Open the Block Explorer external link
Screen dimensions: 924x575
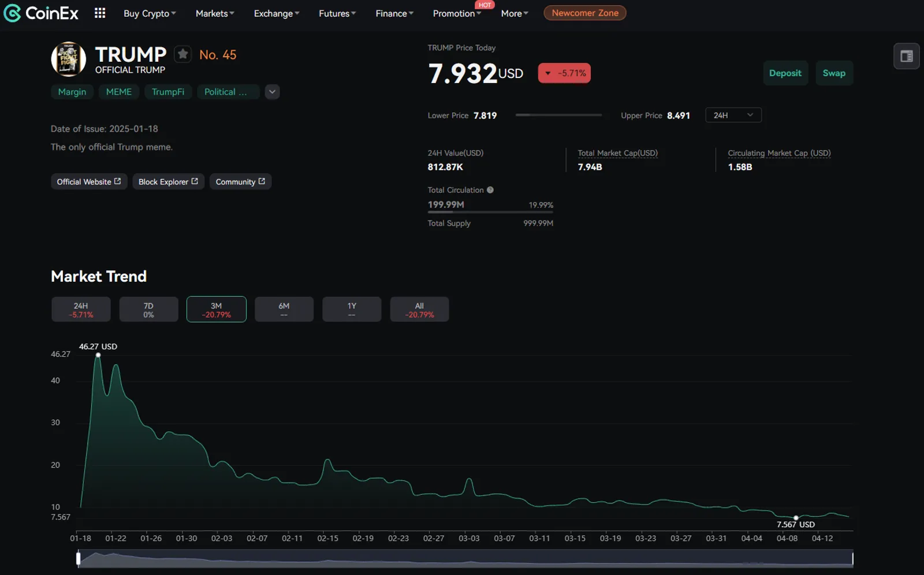click(x=168, y=182)
